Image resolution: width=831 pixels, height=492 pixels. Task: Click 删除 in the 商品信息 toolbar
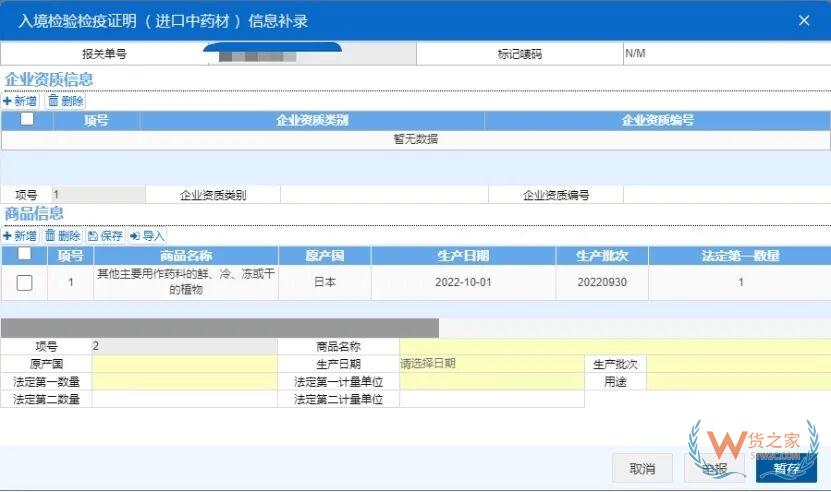pyautogui.click(x=63, y=235)
